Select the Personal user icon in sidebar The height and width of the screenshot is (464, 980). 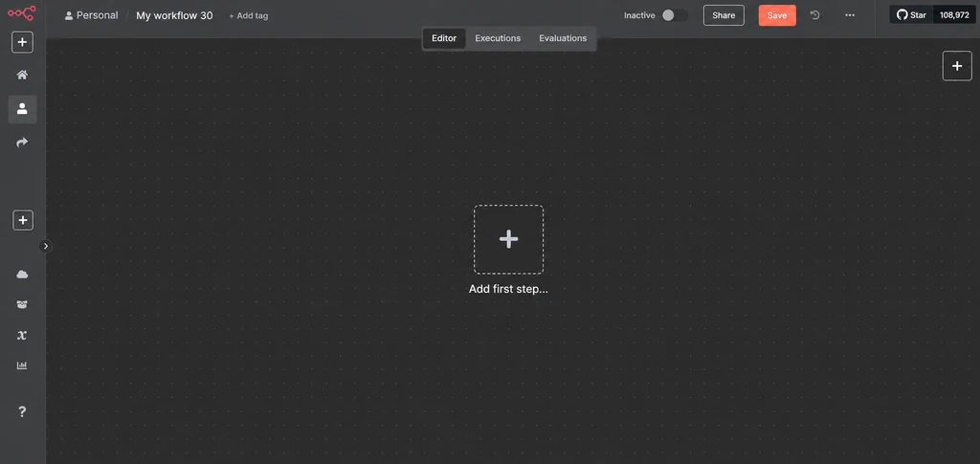click(22, 109)
